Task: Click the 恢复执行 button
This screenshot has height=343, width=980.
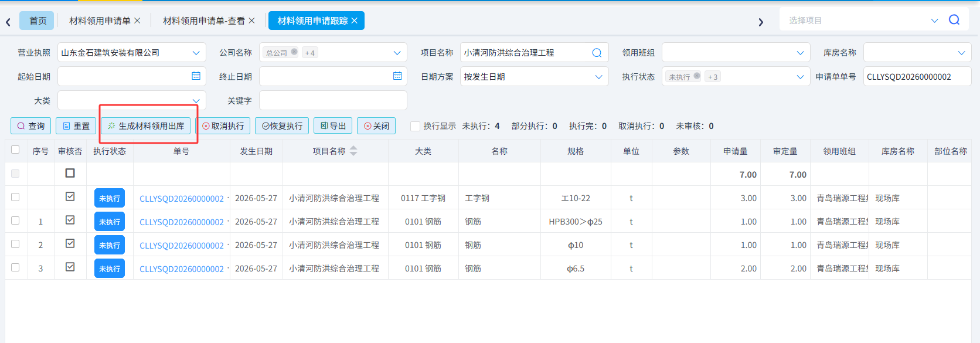Action: coord(282,126)
